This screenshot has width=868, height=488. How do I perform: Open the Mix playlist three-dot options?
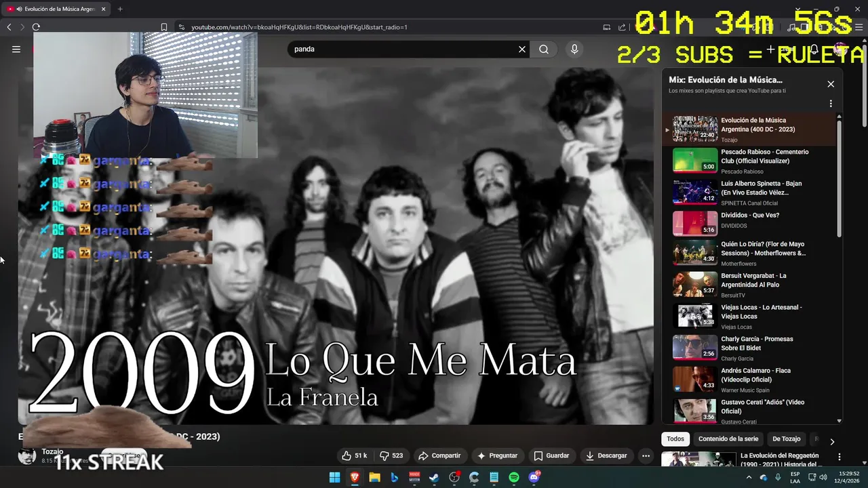pyautogui.click(x=831, y=104)
